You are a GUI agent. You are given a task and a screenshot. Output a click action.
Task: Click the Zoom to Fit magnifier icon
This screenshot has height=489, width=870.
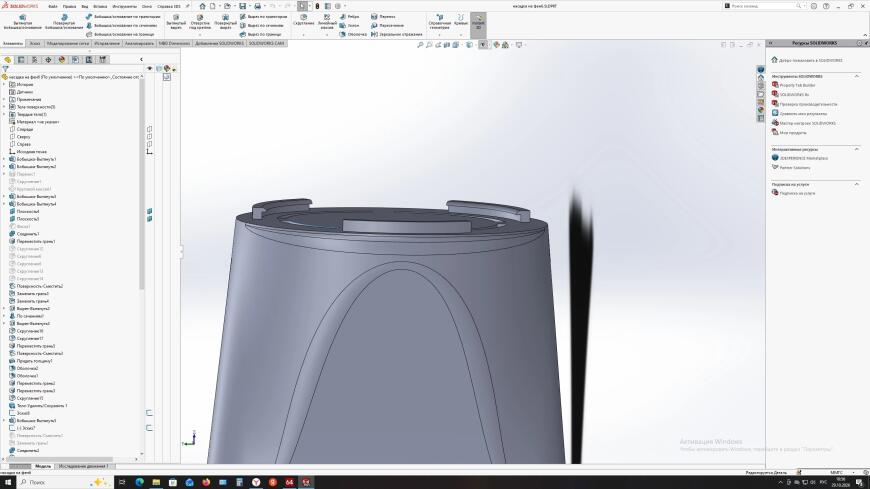420,45
